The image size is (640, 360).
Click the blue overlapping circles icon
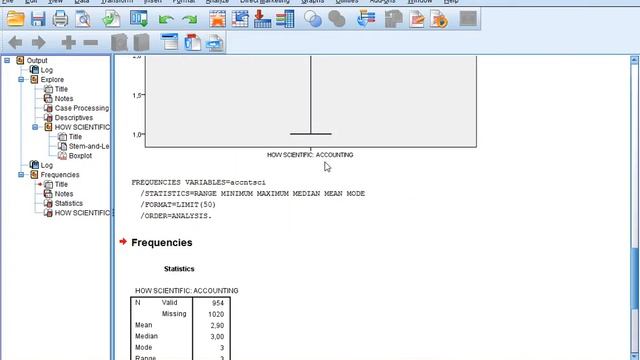point(313,19)
